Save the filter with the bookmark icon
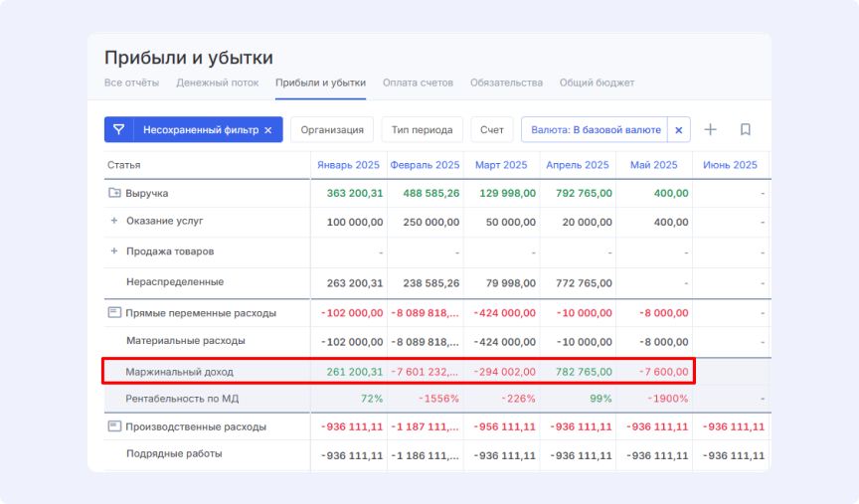 point(745,129)
